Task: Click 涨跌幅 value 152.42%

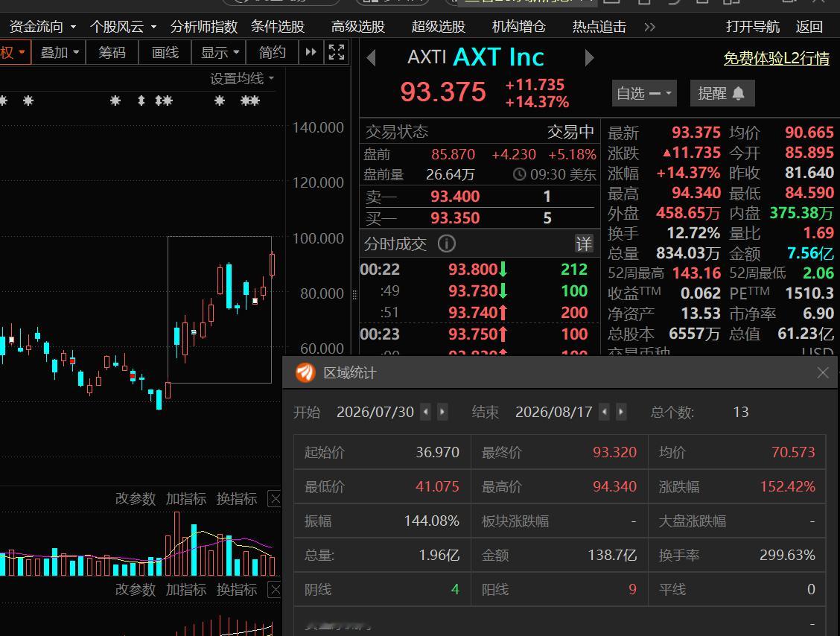Action: point(788,486)
